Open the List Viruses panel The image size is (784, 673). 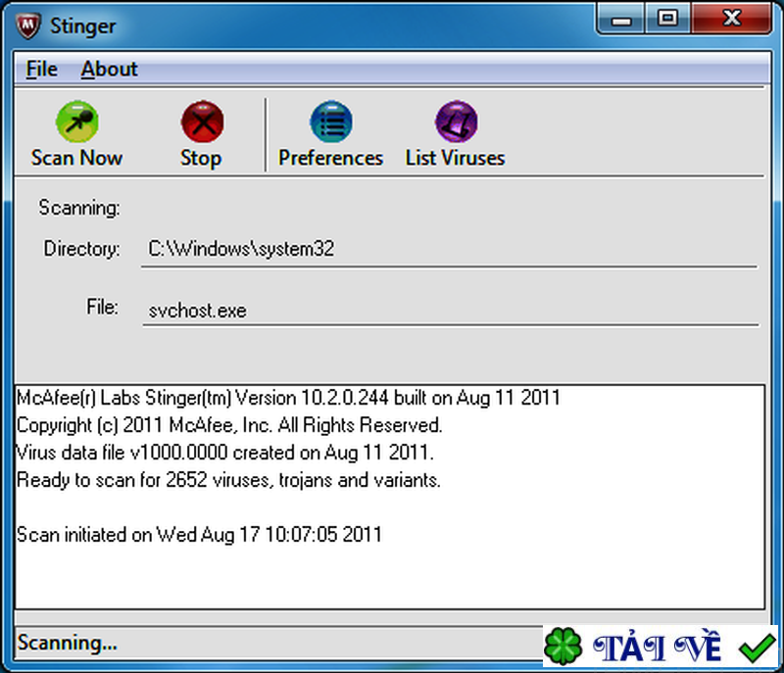pos(454,120)
